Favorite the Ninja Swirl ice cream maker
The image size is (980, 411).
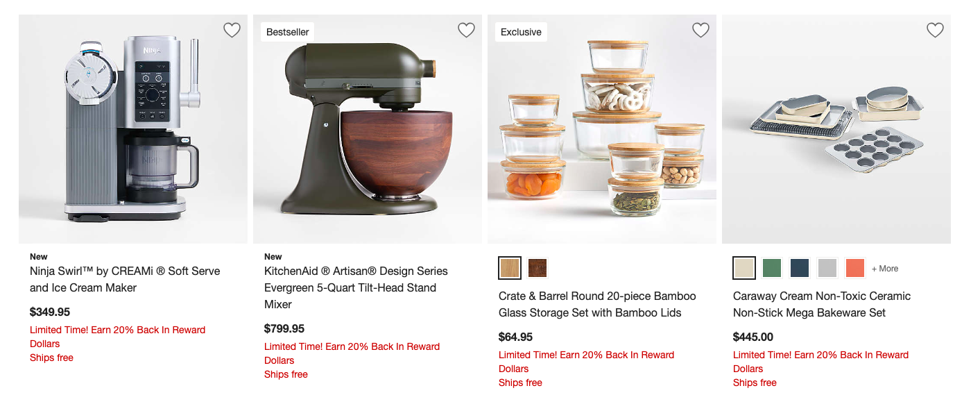coord(232,30)
